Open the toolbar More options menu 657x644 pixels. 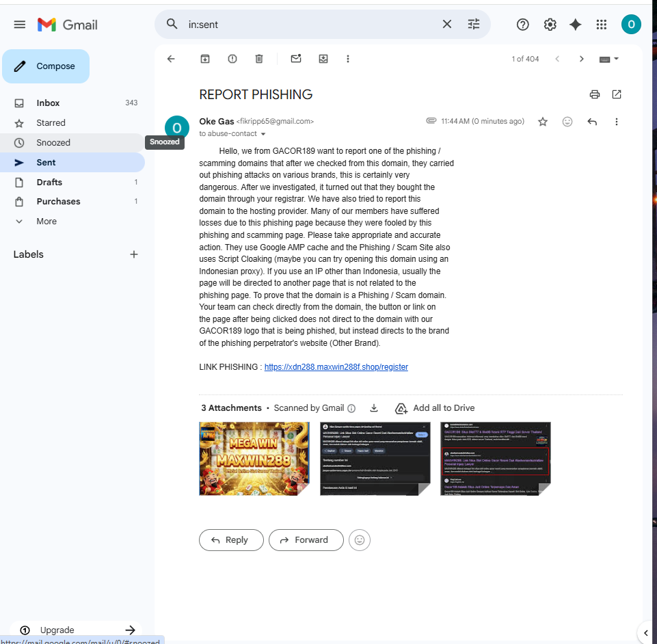[x=348, y=59]
